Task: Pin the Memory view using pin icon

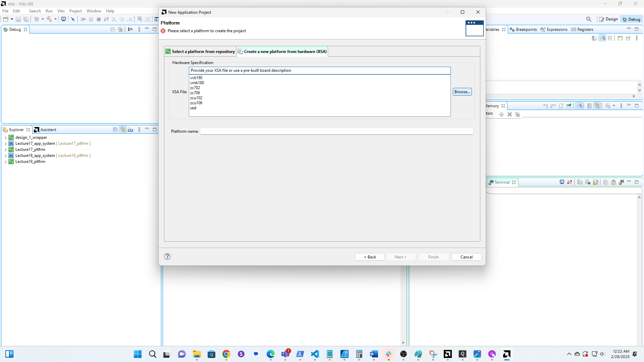Action: 569,106
